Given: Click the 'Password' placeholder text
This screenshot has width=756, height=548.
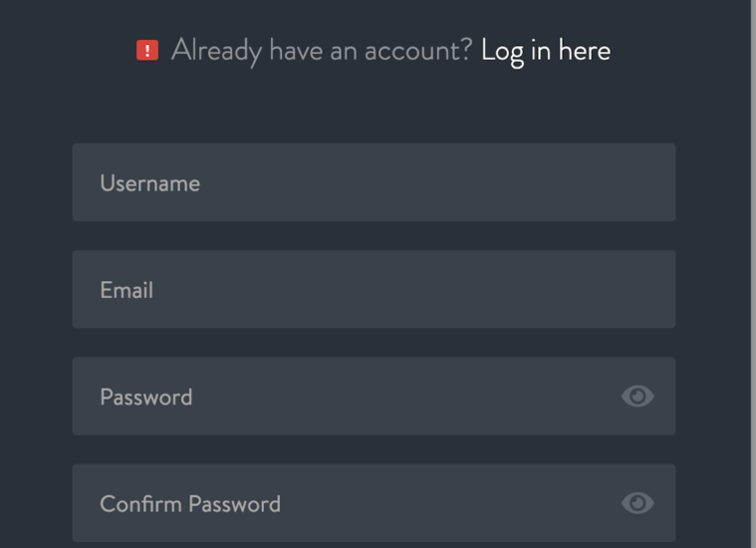Looking at the screenshot, I should pos(146,397).
